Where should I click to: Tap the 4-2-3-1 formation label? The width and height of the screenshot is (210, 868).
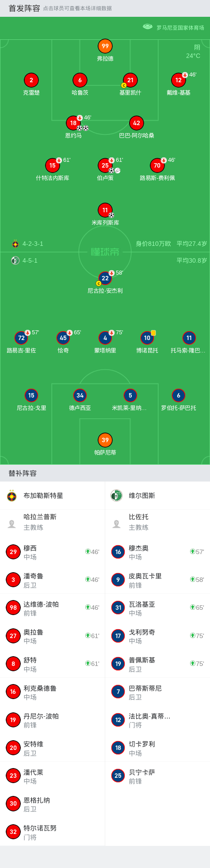click(33, 244)
